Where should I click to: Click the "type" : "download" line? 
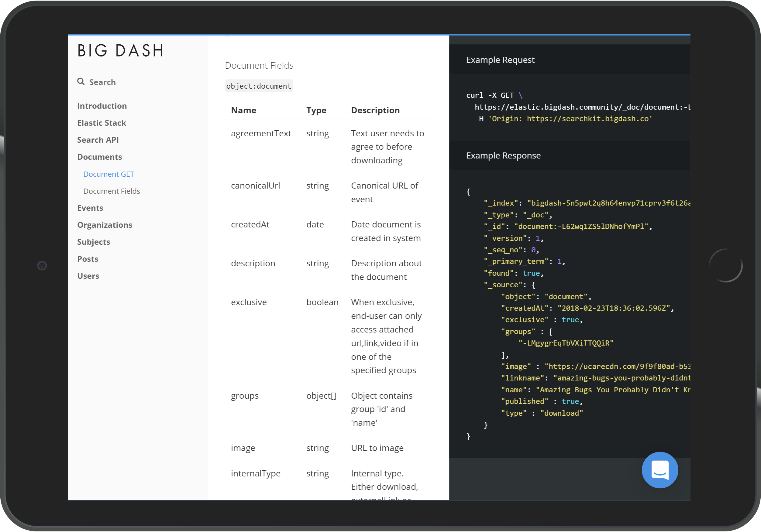point(542,413)
